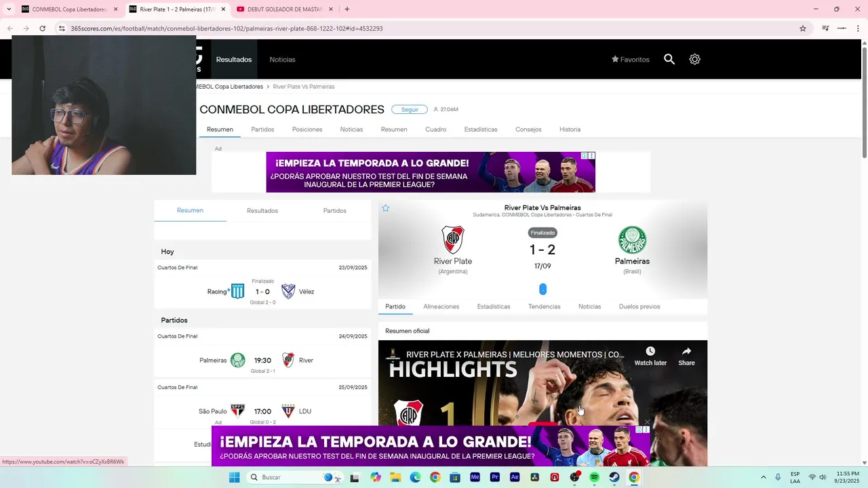The image size is (868, 488).
Task: Bookmark this page with the star icon
Action: click(803, 28)
